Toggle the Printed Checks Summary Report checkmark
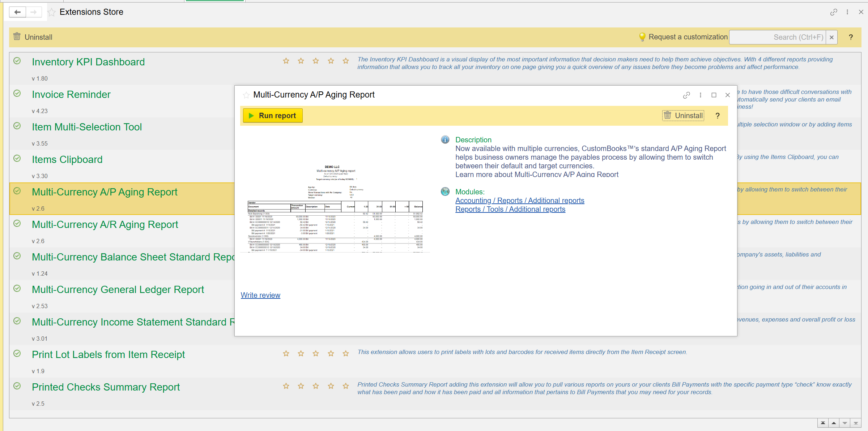This screenshot has width=868, height=431. pyautogui.click(x=17, y=386)
